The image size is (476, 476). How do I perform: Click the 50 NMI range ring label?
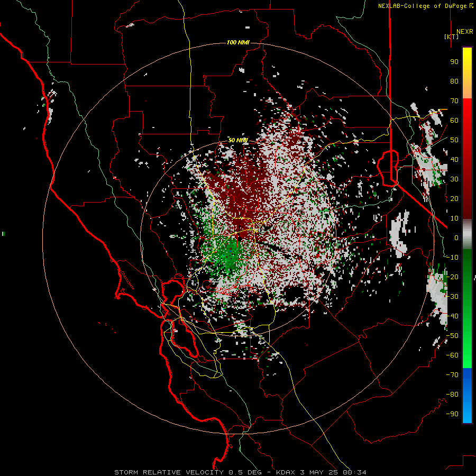[239, 140]
